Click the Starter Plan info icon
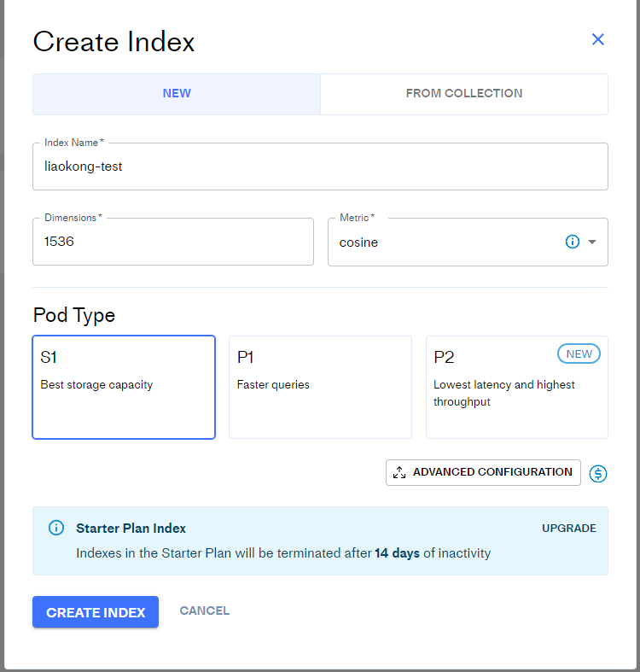The width and height of the screenshot is (640, 672). point(56,528)
